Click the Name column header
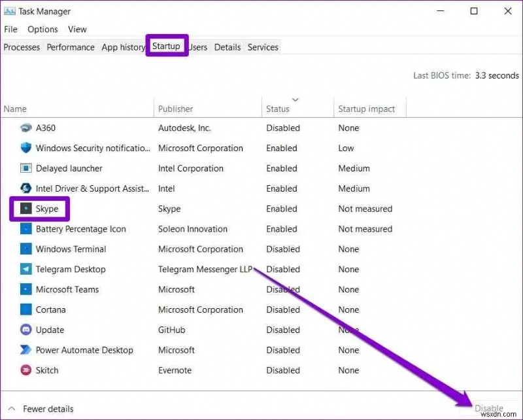 coord(14,108)
